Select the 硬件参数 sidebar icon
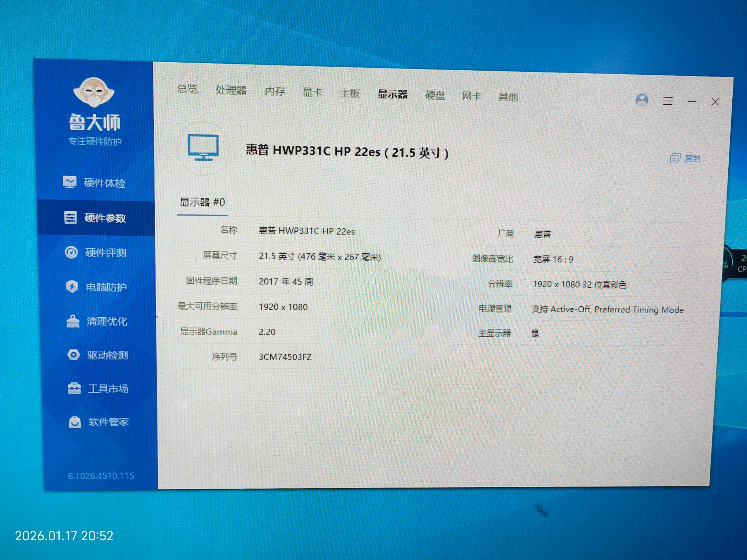 (70, 217)
